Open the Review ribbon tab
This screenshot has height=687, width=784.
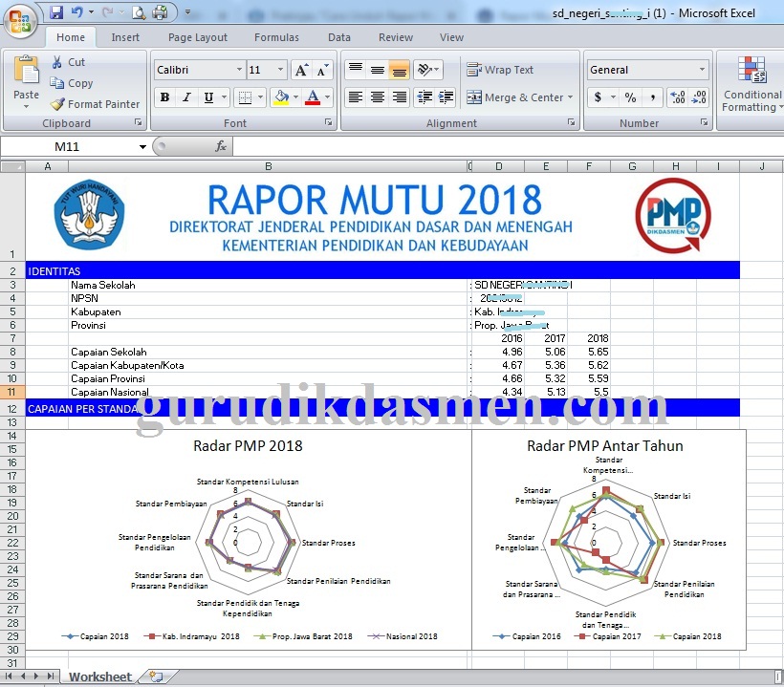coord(395,37)
